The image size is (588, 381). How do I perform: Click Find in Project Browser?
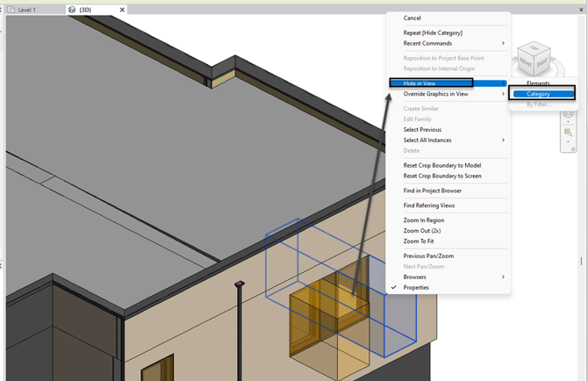pos(433,190)
